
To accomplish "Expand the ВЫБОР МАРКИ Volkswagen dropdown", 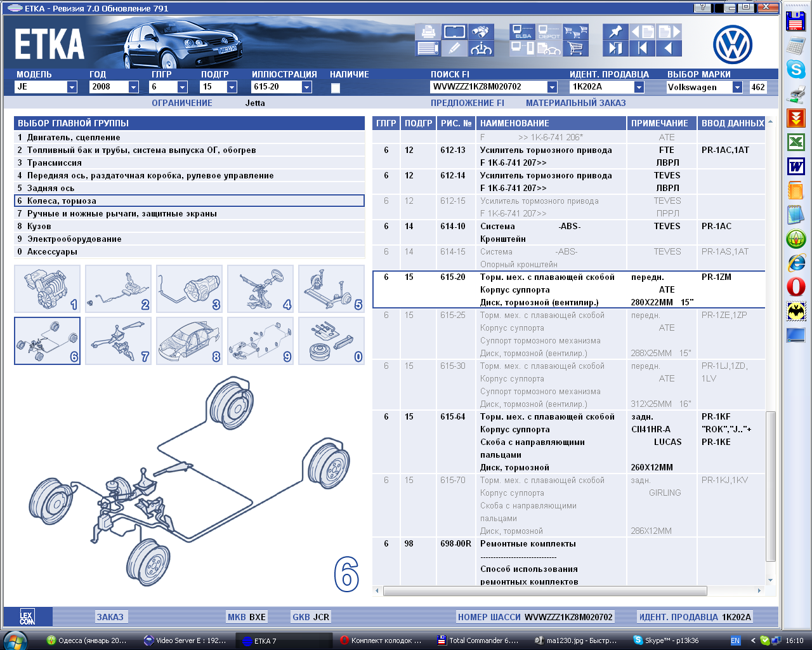I will tap(737, 87).
